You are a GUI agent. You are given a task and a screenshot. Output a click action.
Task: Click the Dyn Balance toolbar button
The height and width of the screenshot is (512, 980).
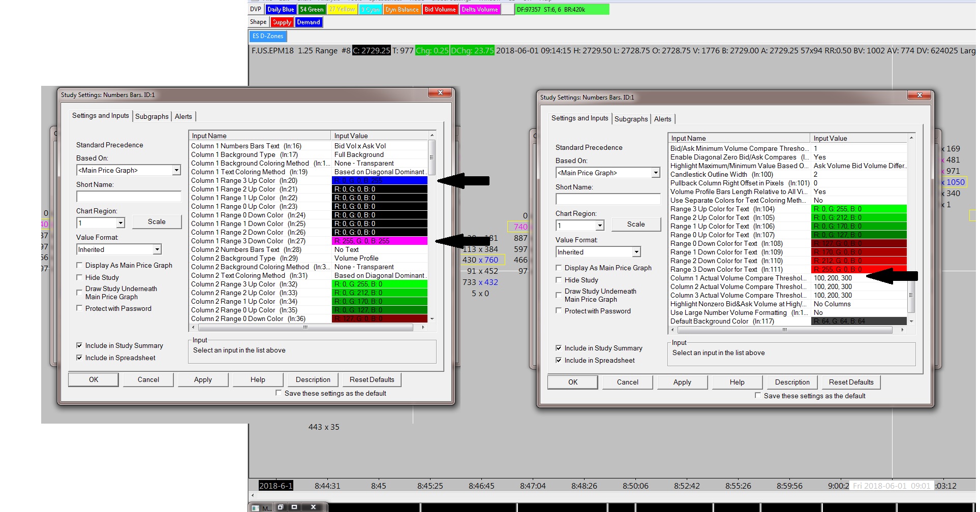(x=402, y=10)
